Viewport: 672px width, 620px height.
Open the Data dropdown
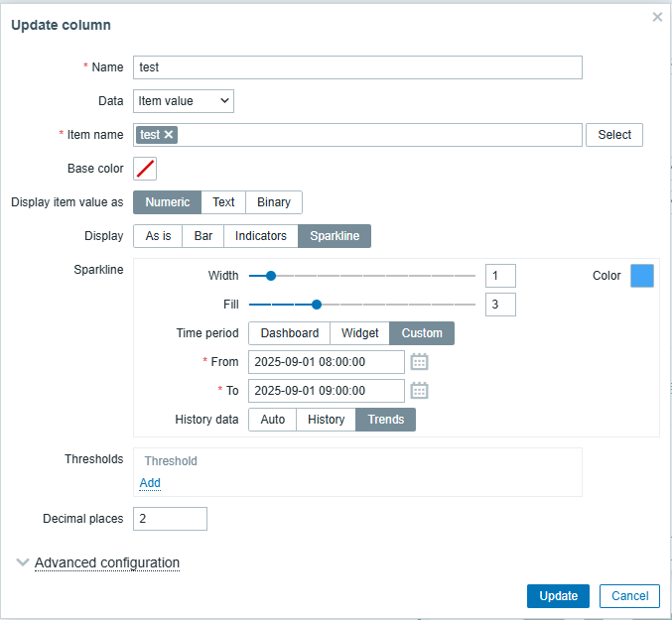[x=184, y=100]
